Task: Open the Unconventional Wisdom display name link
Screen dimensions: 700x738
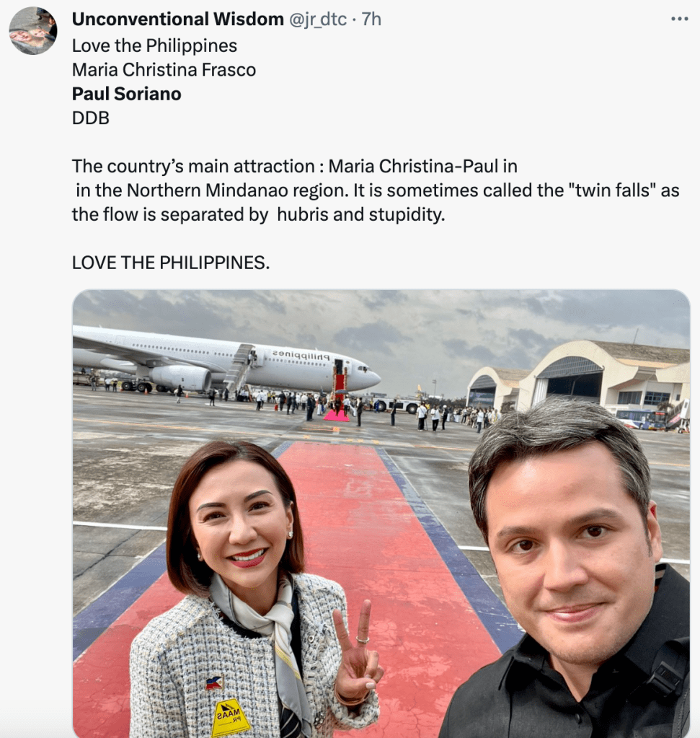Action: [178, 19]
